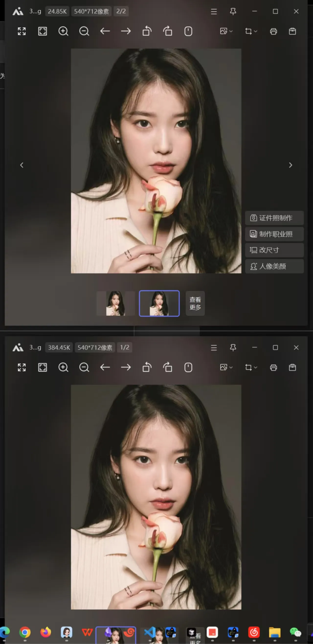Viewport: 313px width, 644px height.
Task: Rotate the 384.45K image clockwise
Action: (168, 368)
